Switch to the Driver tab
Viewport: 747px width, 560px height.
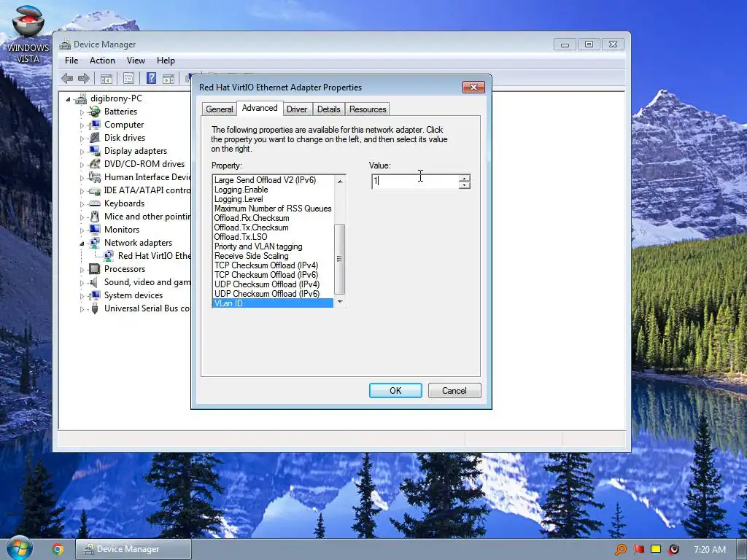point(297,109)
